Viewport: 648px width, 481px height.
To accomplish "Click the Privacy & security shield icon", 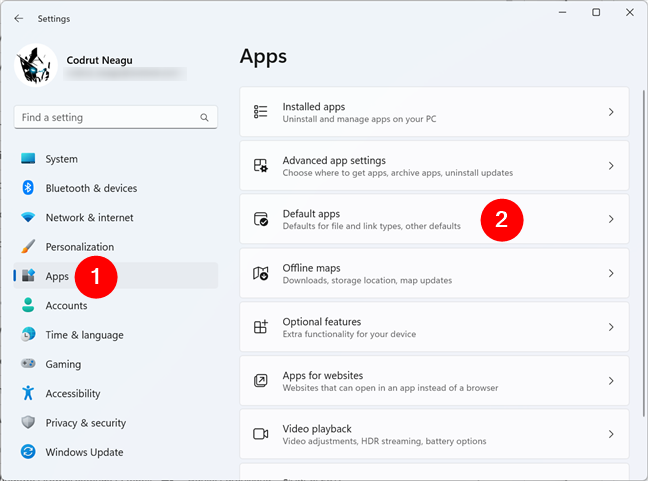I will coord(28,422).
